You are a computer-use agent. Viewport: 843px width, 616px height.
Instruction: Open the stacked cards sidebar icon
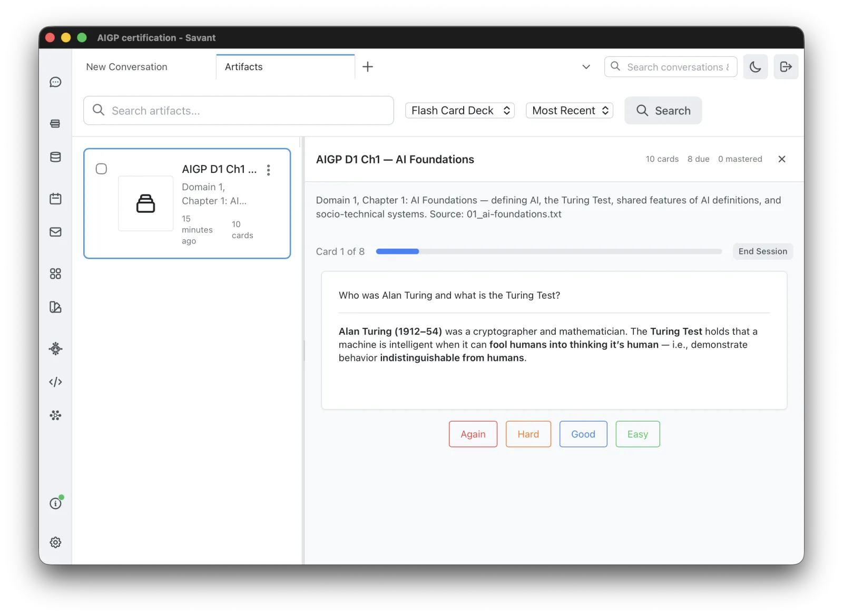tap(55, 124)
